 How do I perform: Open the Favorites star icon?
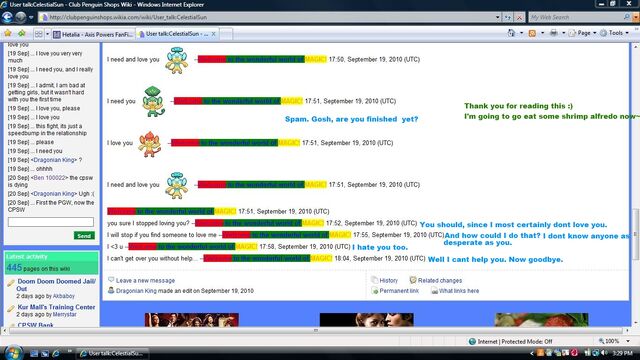coord(8,33)
